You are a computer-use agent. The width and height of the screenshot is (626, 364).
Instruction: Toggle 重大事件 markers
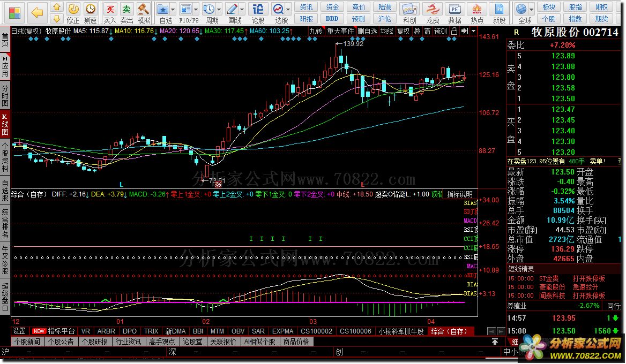click(x=340, y=31)
